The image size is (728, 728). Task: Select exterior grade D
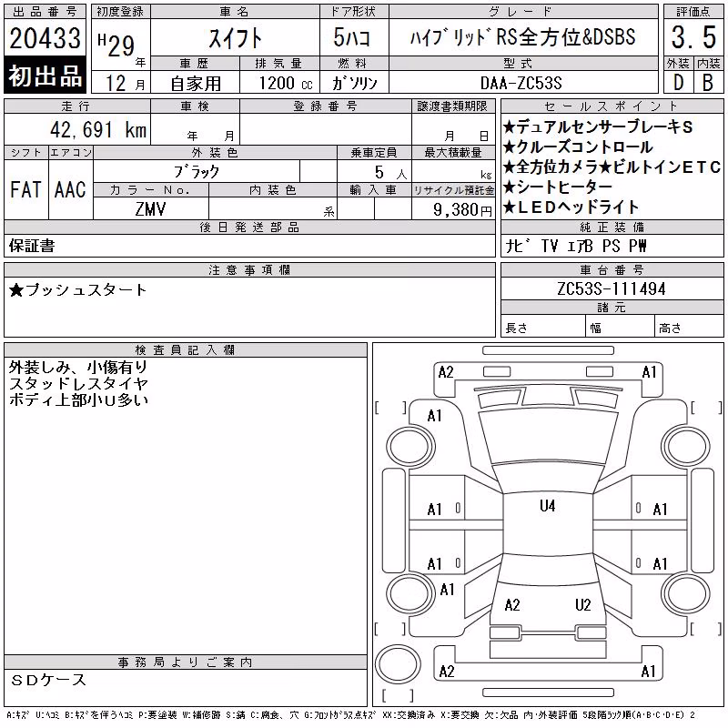pyautogui.click(x=678, y=83)
